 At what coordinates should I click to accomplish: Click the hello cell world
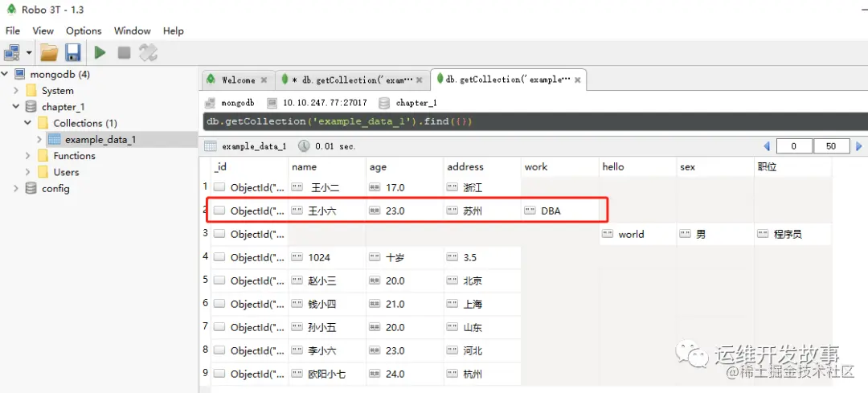click(637, 234)
